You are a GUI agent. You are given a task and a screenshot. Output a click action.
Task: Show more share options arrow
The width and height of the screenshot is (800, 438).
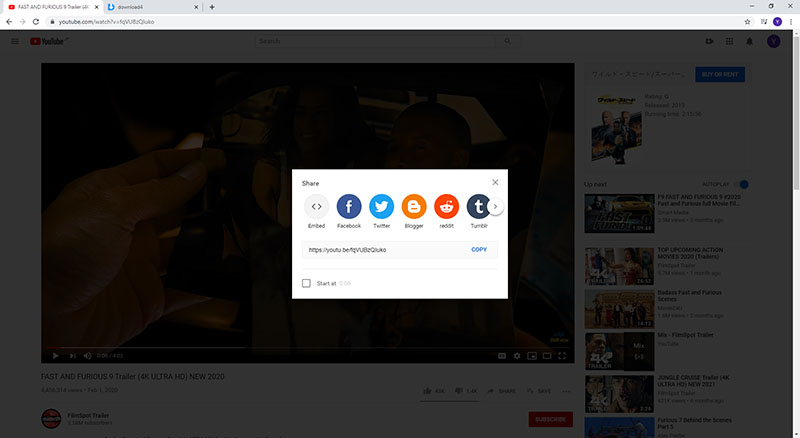(x=495, y=206)
